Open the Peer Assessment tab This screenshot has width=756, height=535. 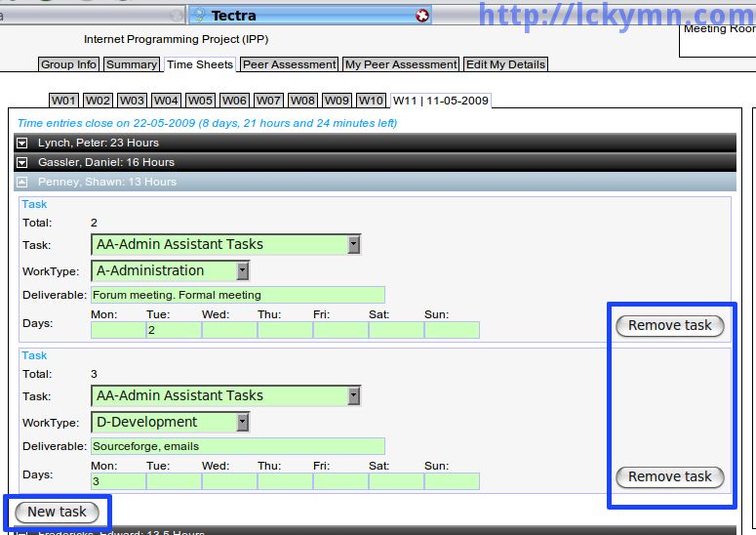[290, 64]
